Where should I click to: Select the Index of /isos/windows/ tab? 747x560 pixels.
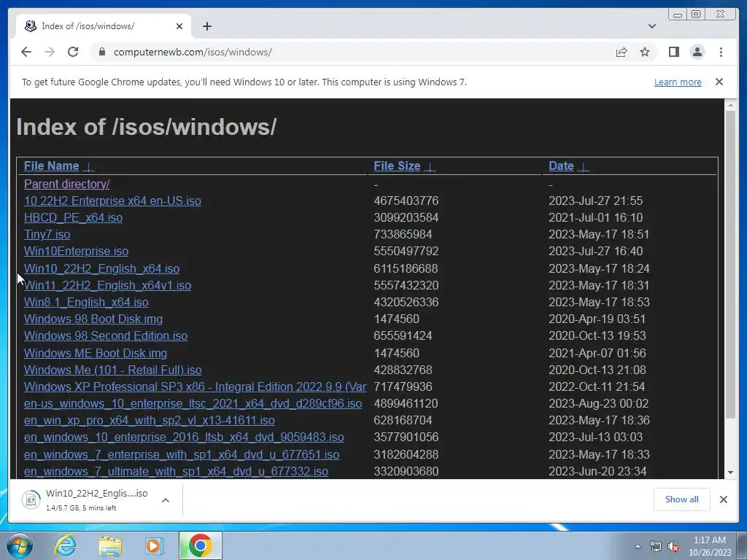tap(104, 26)
